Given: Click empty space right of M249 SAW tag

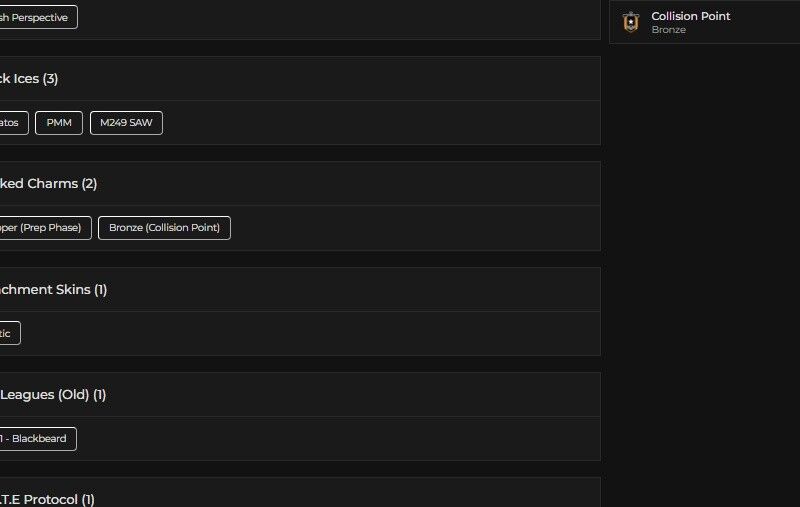Looking at the screenshot, I should click(380, 123).
